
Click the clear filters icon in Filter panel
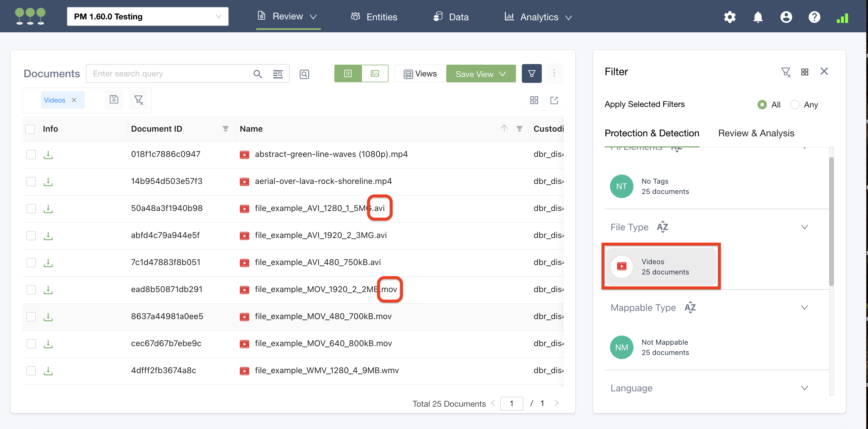pyautogui.click(x=785, y=72)
